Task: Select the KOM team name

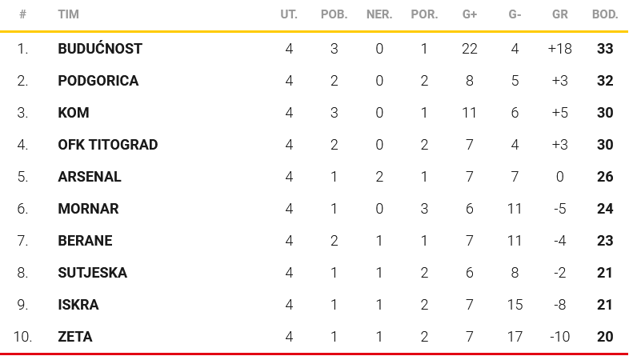Action: [74, 113]
